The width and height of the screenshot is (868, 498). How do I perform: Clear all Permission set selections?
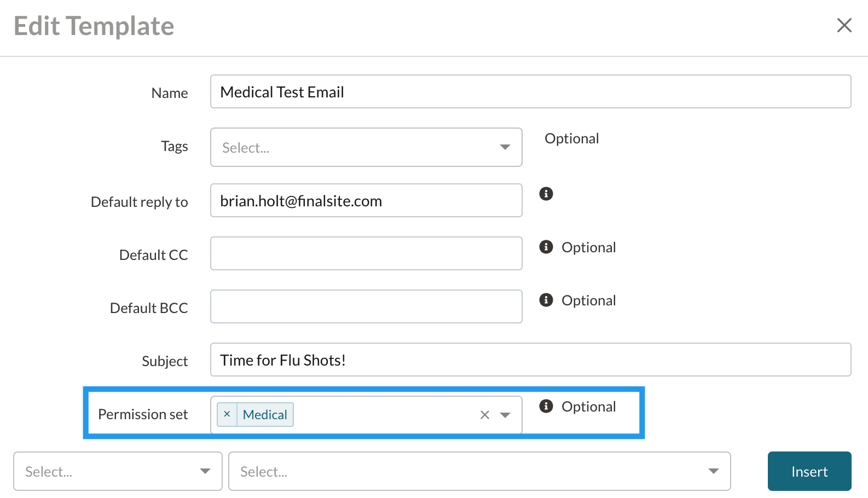pos(484,415)
